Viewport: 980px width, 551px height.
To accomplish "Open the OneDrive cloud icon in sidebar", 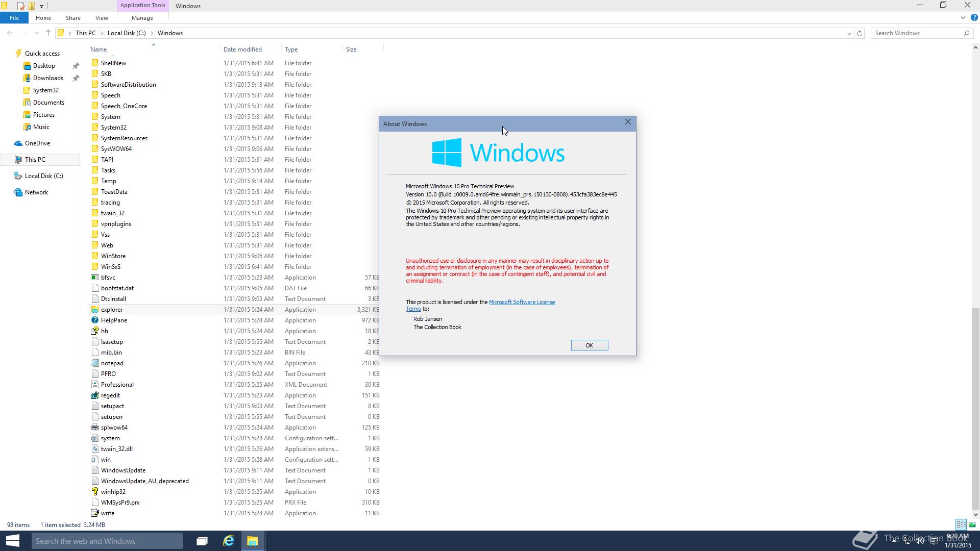I will (18, 143).
